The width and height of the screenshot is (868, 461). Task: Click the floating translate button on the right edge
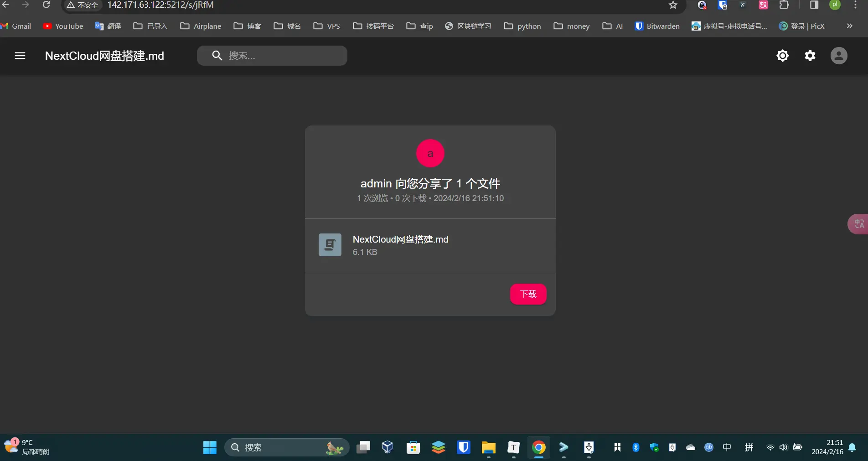tap(858, 224)
